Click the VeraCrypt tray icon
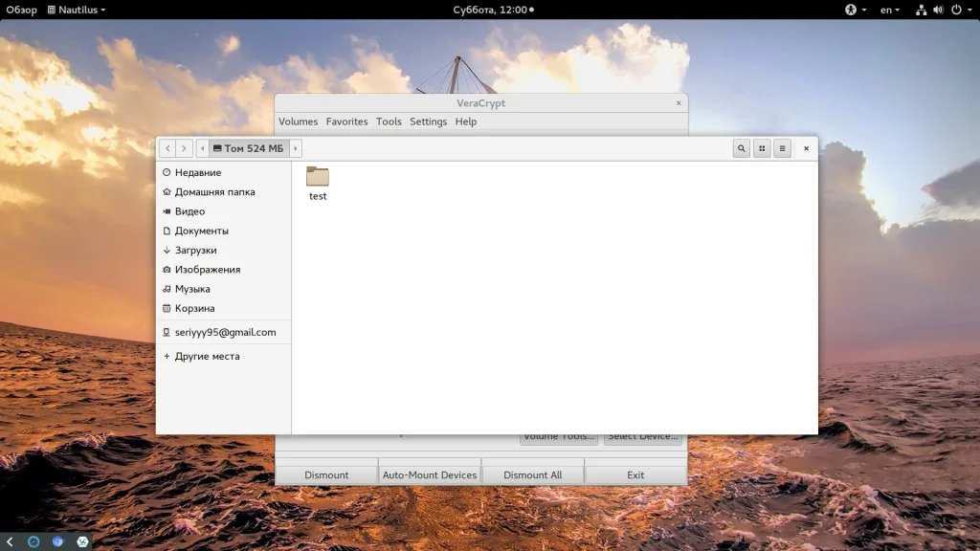Viewport: 980px width, 551px height. pyautogui.click(x=83, y=541)
